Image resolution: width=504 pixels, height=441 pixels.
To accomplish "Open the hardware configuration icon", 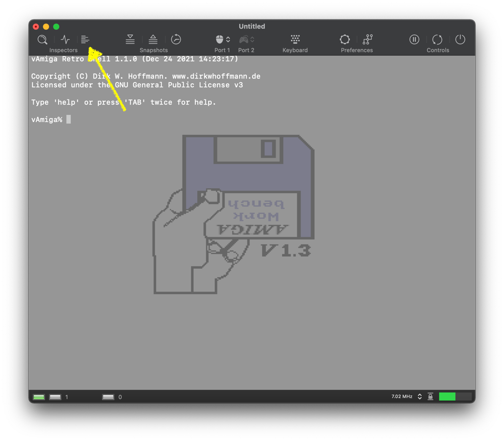I will [x=368, y=39].
